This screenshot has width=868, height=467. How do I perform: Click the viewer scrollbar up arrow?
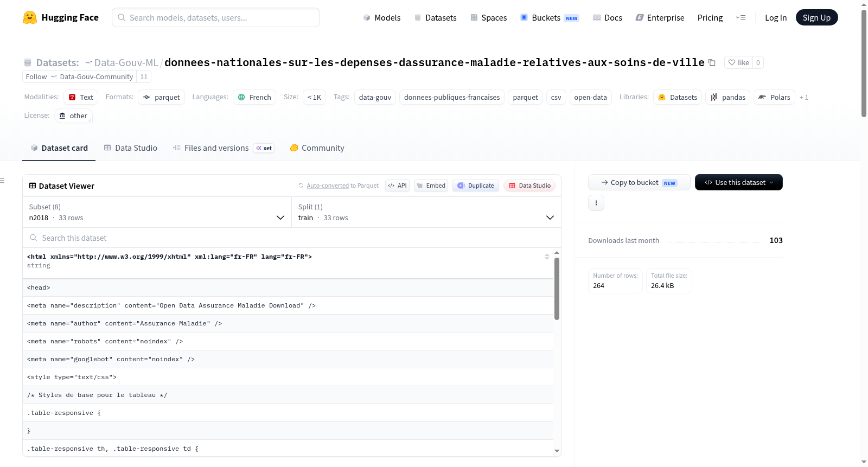(557, 253)
